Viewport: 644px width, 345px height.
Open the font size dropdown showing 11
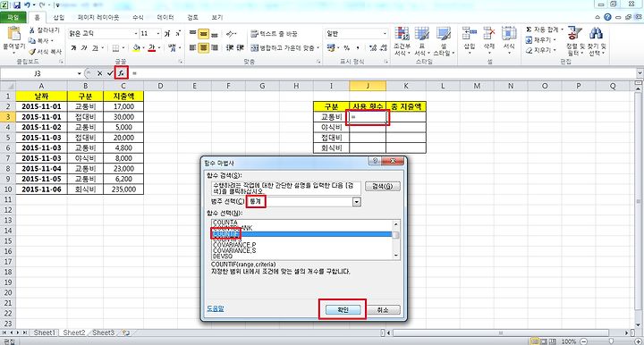(158, 34)
